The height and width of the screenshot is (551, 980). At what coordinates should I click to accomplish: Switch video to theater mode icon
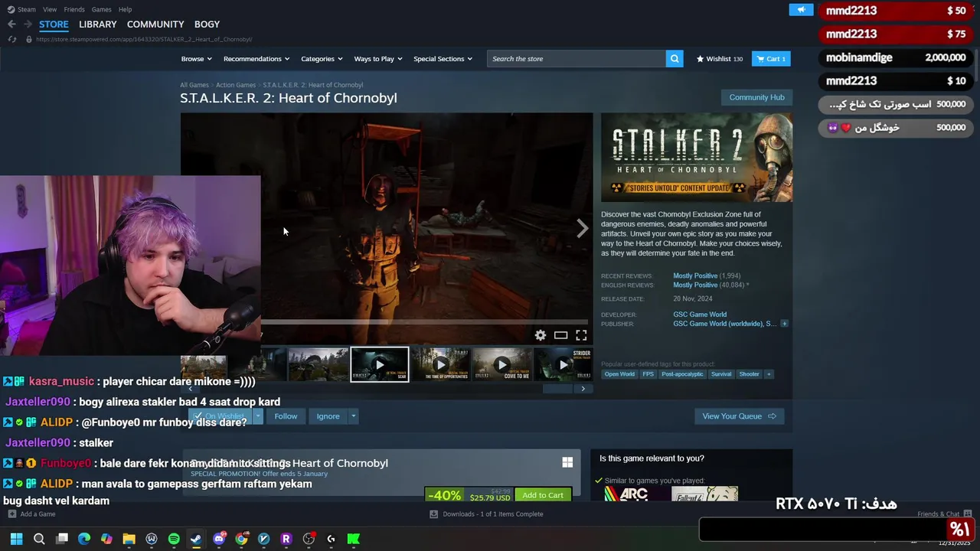[561, 335]
